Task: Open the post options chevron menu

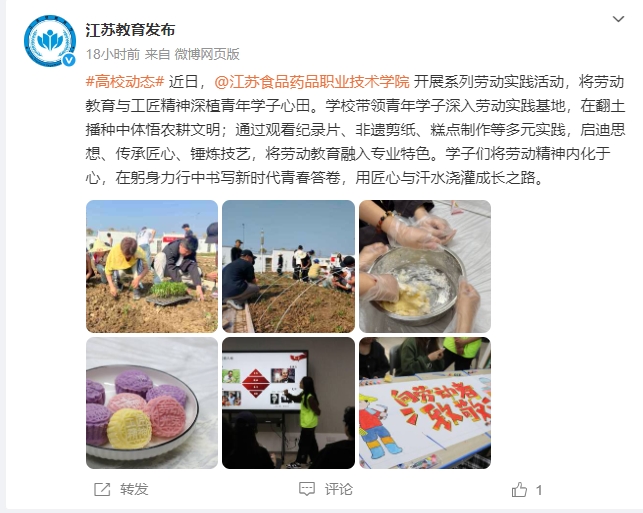Action: pyautogui.click(x=618, y=19)
